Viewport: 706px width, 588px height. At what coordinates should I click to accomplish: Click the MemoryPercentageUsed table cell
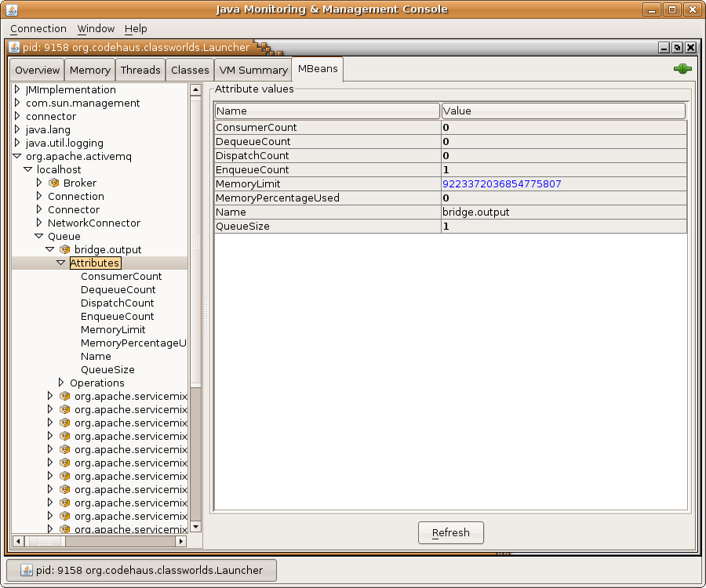[328, 198]
